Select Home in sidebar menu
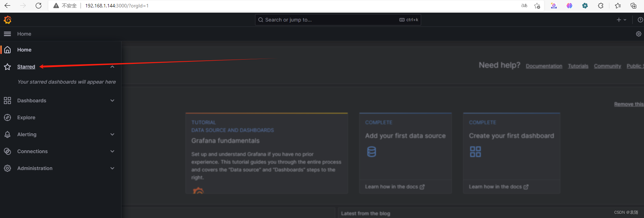Screen dimensions: 644x218 (24, 50)
